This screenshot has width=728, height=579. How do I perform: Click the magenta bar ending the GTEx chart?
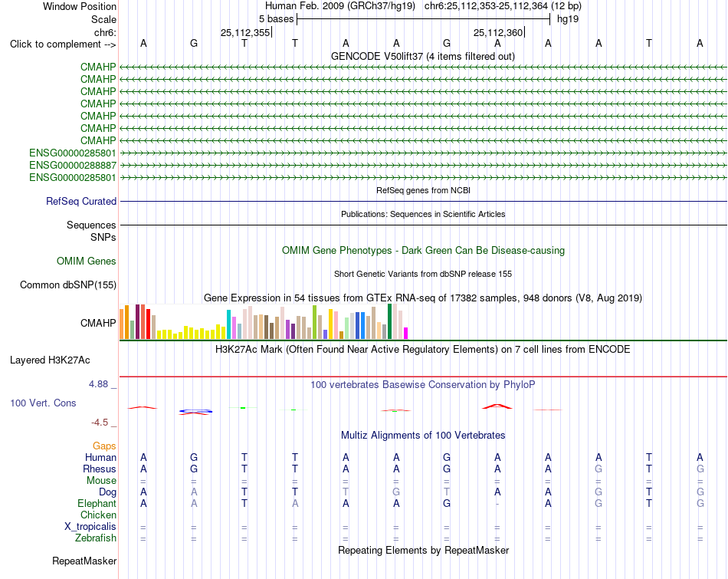coord(405,333)
